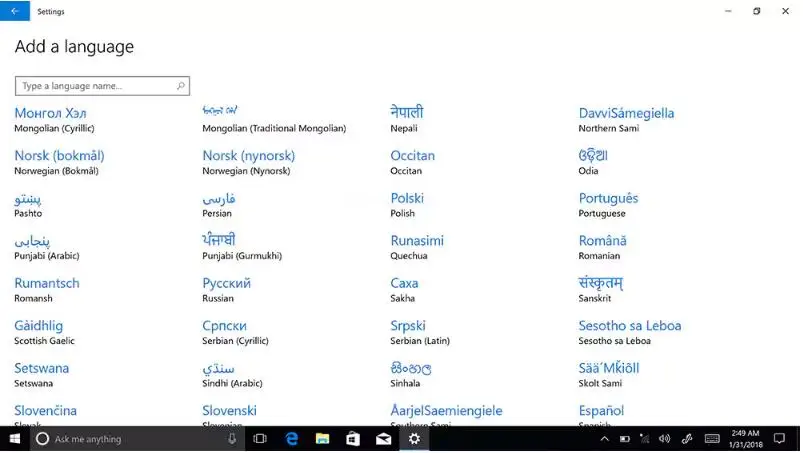The height and width of the screenshot is (453, 803).
Task: Choose Русский (Russian)
Action: click(x=227, y=290)
